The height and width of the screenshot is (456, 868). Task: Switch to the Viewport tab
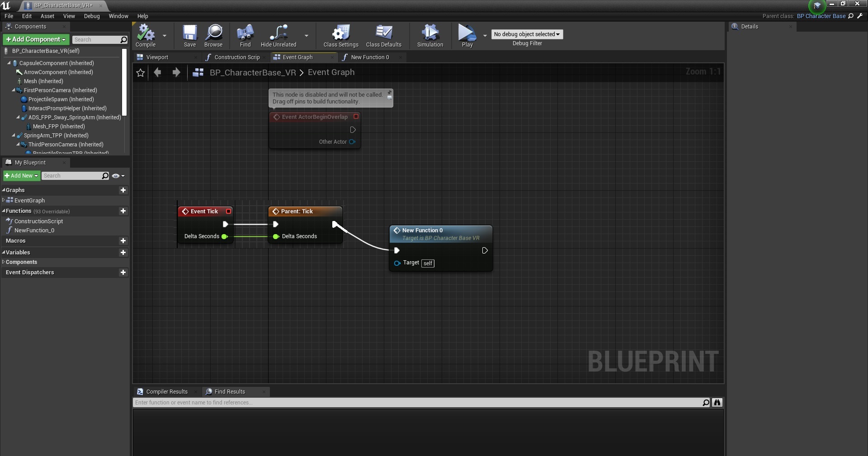(x=157, y=57)
